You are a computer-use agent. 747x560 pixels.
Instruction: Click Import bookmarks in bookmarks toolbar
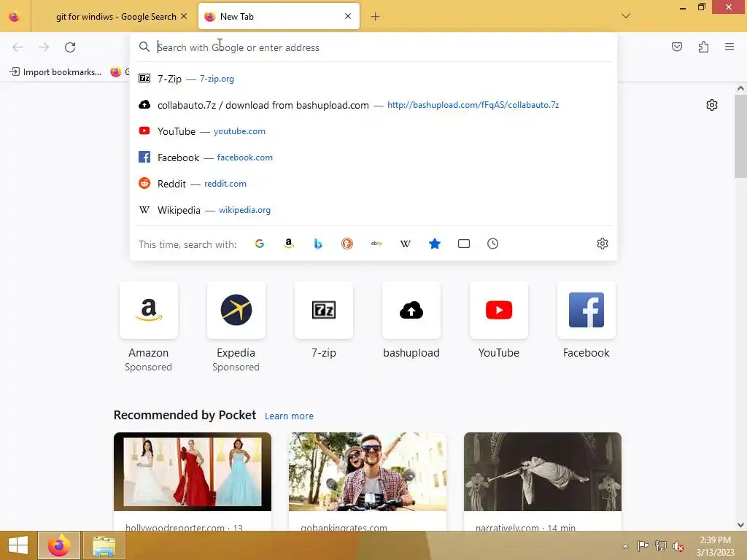pyautogui.click(x=55, y=72)
